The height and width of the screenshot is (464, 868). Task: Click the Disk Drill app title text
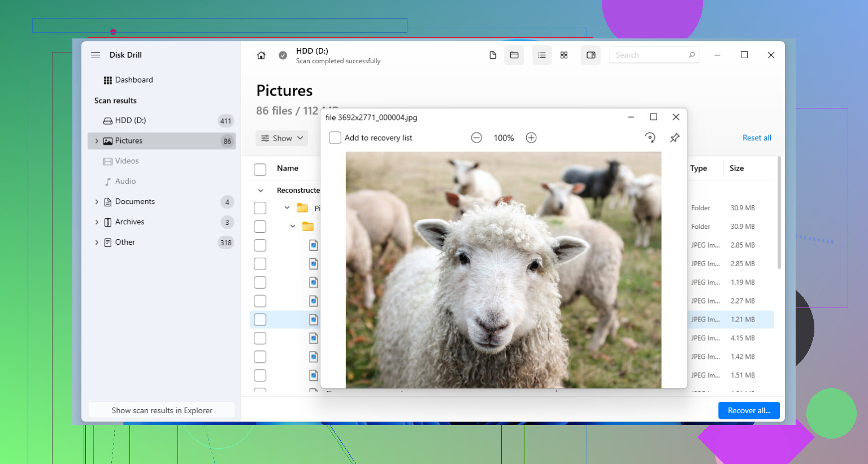coord(125,55)
